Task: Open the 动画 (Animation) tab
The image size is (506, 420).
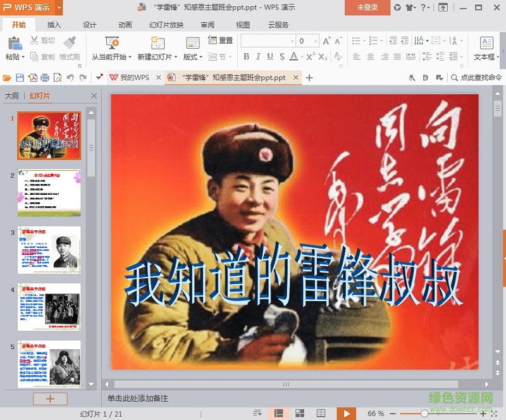Action: click(125, 25)
